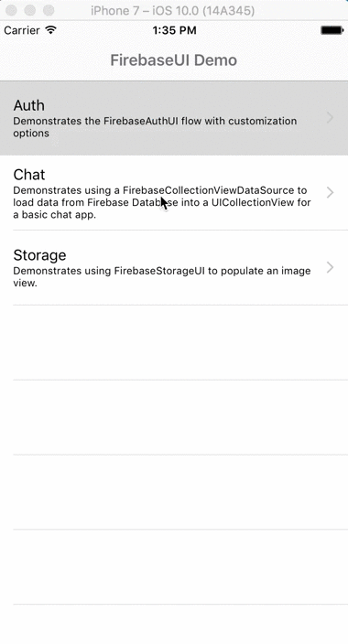Click the first empty row below Storage
The width and height of the screenshot is (348, 644).
[174, 342]
